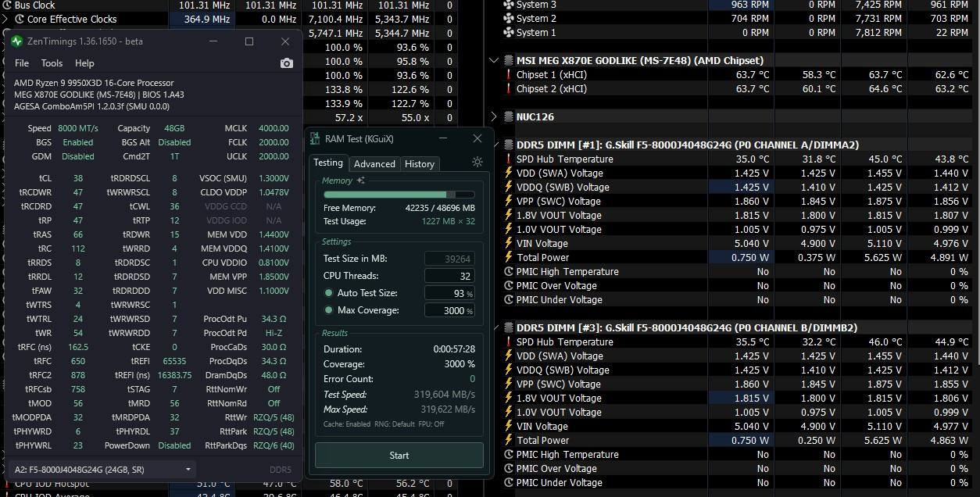Click DIMM #1 VDD (SWA) Voltage bolt icon

[509, 173]
